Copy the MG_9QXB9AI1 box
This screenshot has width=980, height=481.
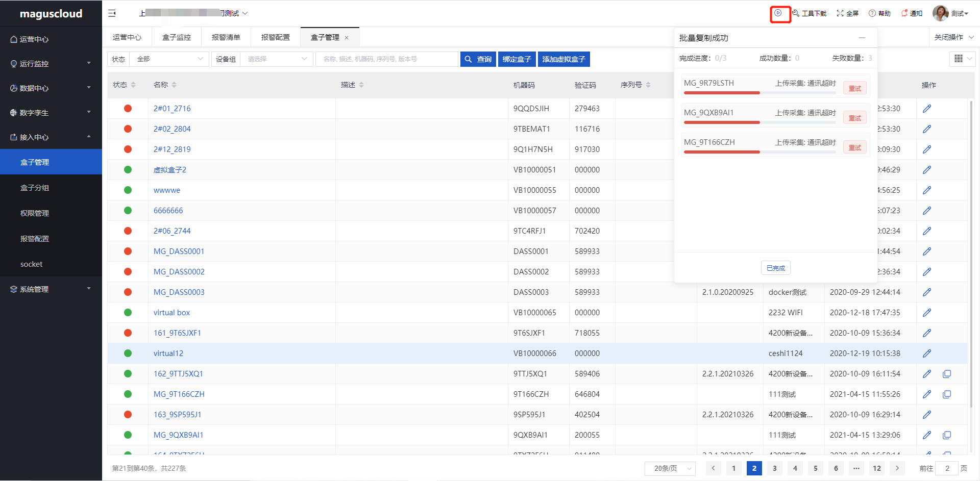947,435
